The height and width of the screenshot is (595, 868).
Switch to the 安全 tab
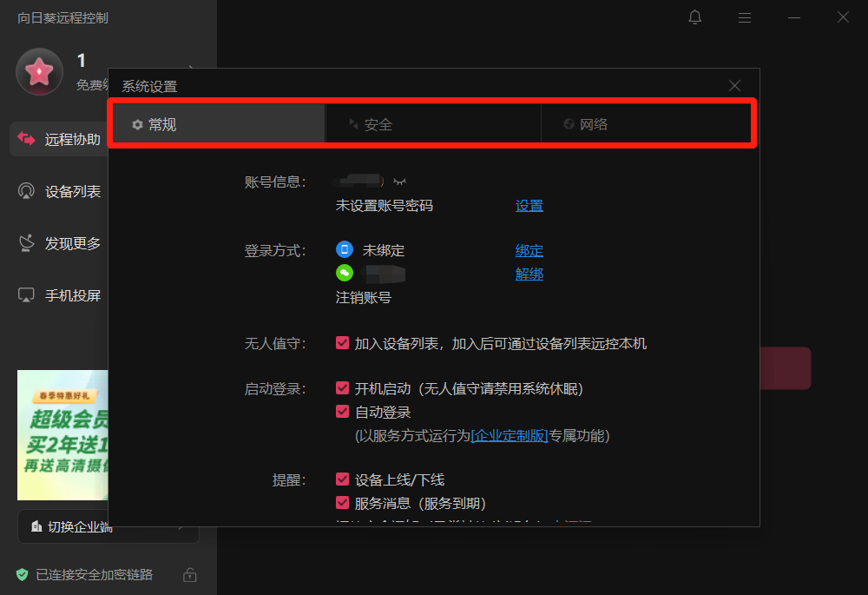433,124
